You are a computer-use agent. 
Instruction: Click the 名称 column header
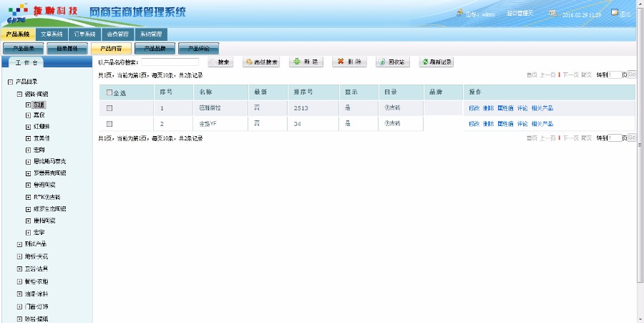point(206,92)
